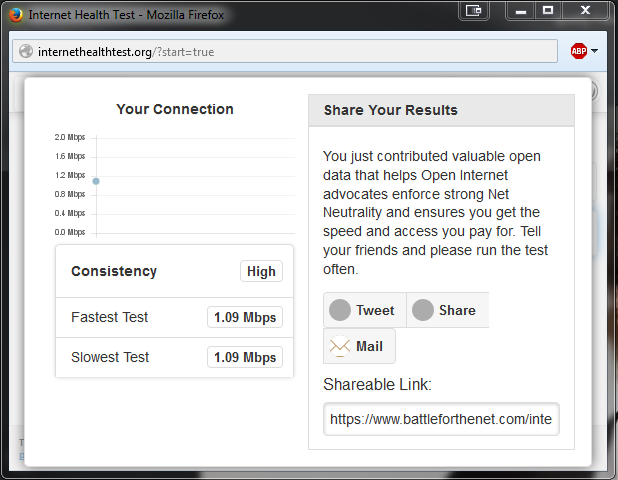Image resolution: width=618 pixels, height=480 pixels.
Task: Click the grey circle icon beside Tweet
Action: 340,310
